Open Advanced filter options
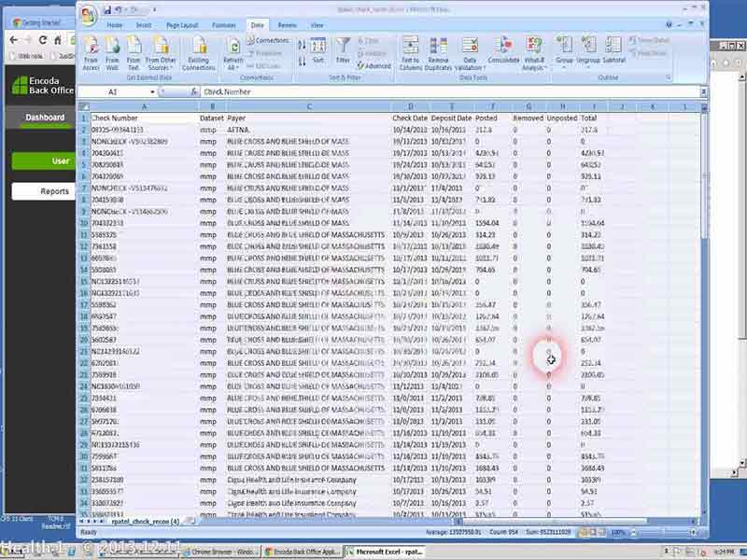747x560 pixels. [374, 65]
